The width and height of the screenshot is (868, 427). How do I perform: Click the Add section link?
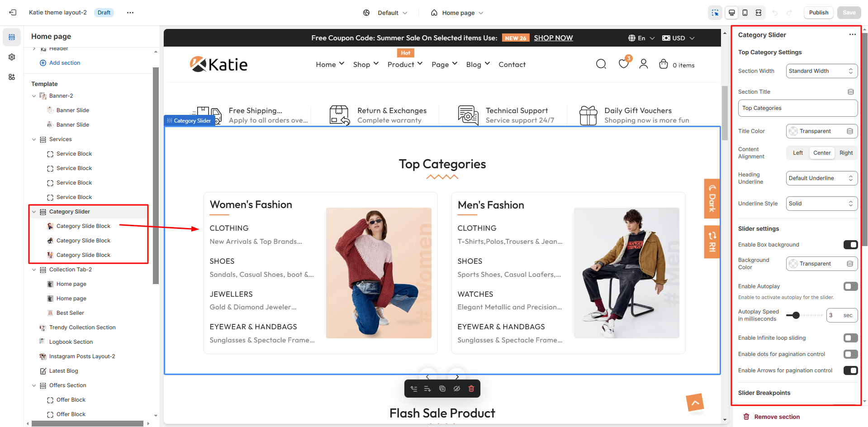click(64, 63)
